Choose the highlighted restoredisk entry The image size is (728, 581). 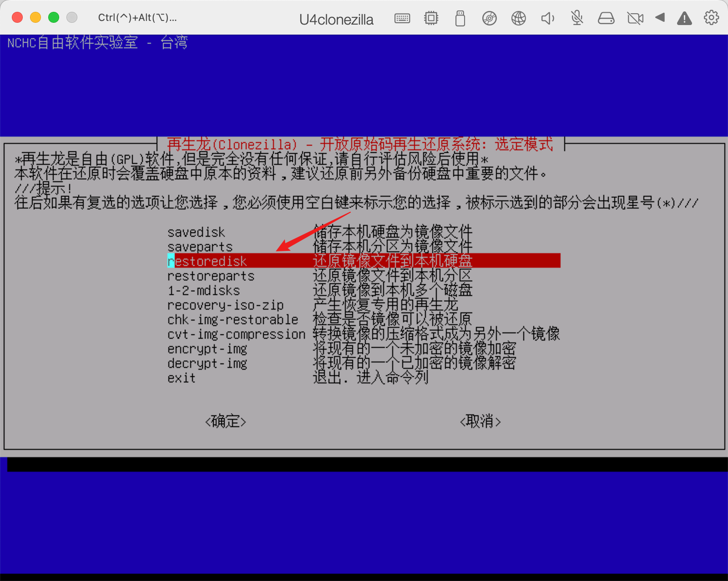pyautogui.click(x=207, y=261)
